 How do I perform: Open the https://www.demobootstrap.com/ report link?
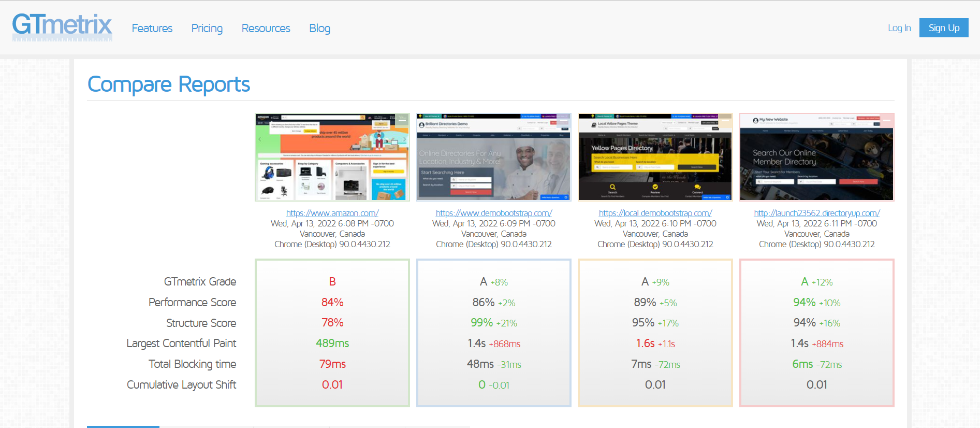pos(494,213)
